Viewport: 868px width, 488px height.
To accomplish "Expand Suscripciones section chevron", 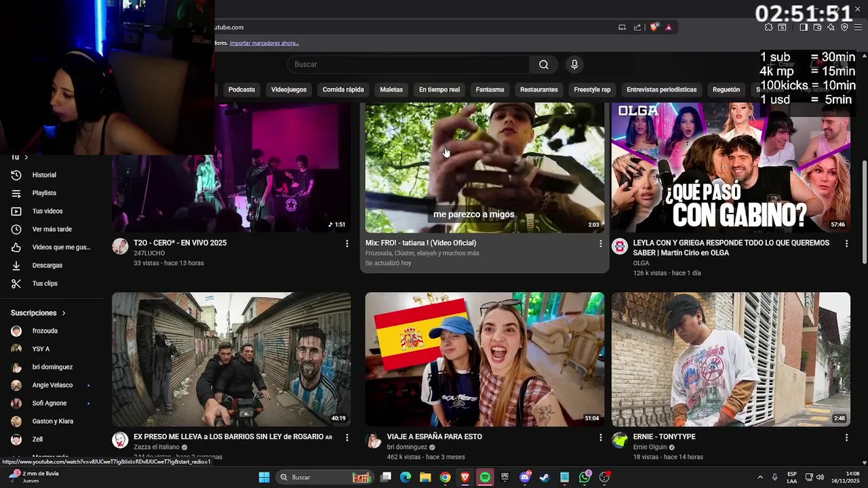I will [x=64, y=313].
